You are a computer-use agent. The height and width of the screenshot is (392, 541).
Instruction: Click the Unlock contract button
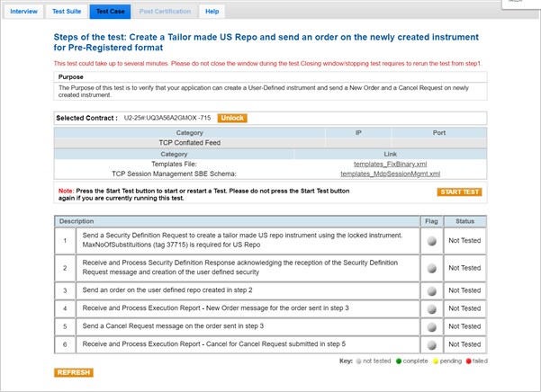[x=231, y=118]
